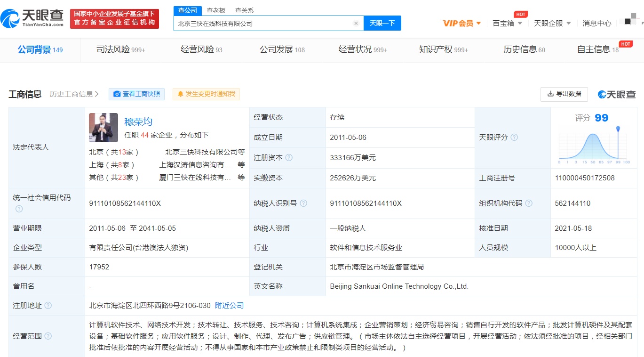This screenshot has width=644, height=357.
Task: Click the English name Beijing Sankuai Online Technology
Action: point(399,286)
